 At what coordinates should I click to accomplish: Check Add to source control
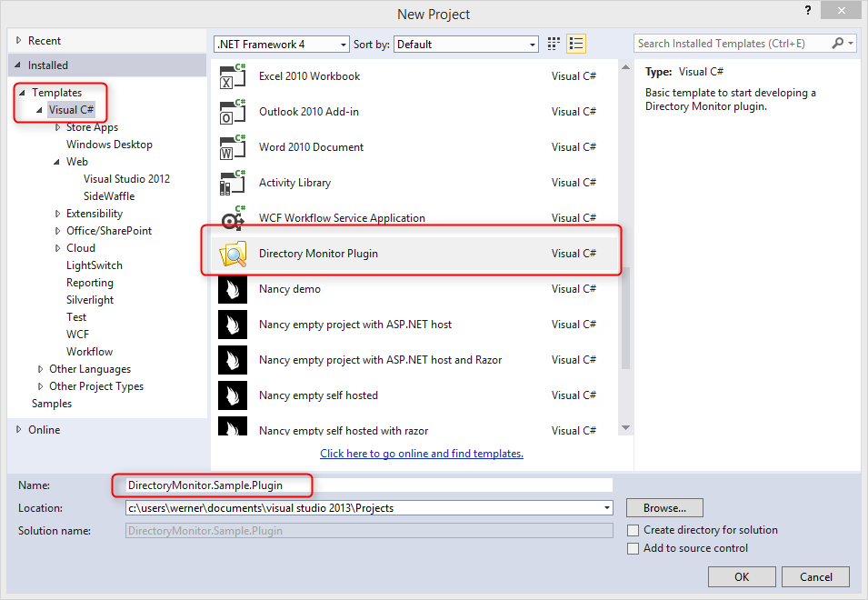tap(634, 548)
